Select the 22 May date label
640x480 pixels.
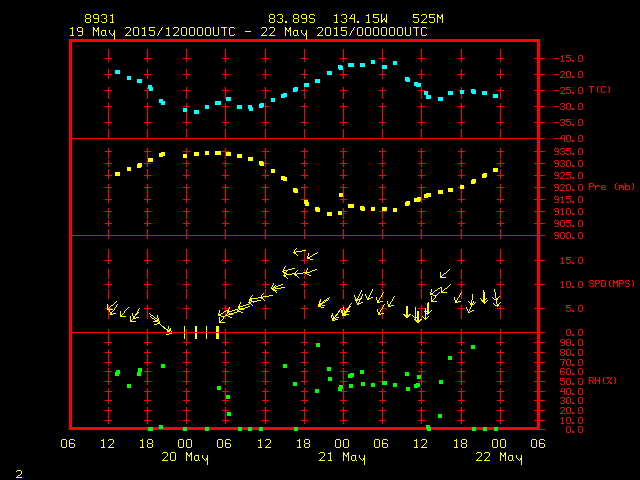(498, 457)
